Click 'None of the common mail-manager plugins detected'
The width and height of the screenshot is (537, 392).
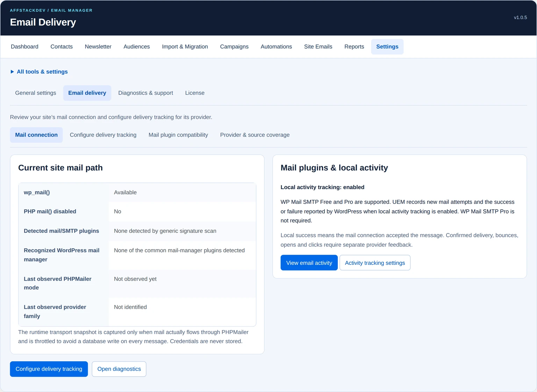pyautogui.click(x=179, y=251)
